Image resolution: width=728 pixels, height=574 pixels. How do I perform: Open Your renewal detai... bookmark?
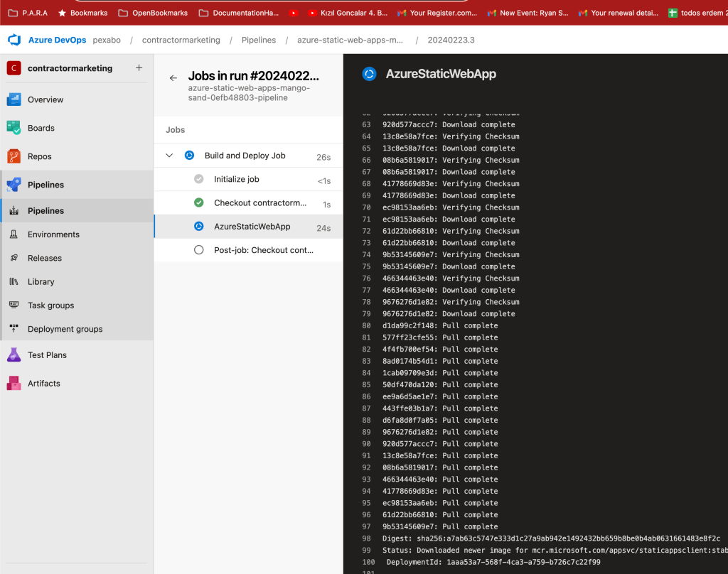coord(619,13)
